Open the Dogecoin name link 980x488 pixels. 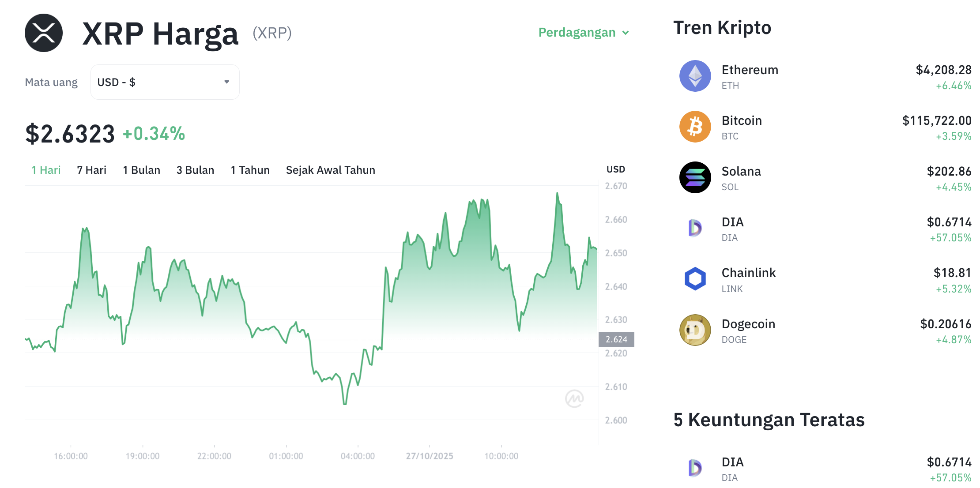(x=748, y=324)
